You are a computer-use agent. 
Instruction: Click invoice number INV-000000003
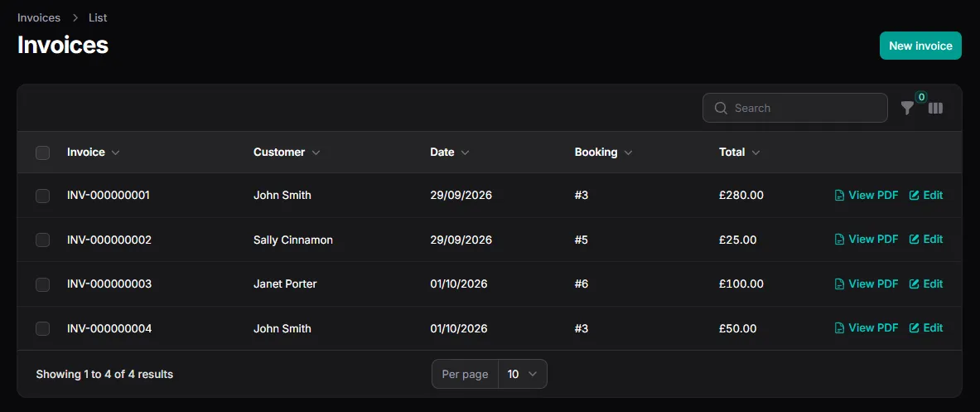(x=109, y=284)
